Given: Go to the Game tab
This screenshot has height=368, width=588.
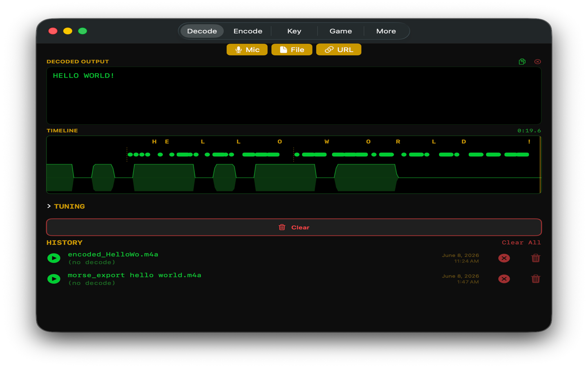Looking at the screenshot, I should [x=341, y=31].
